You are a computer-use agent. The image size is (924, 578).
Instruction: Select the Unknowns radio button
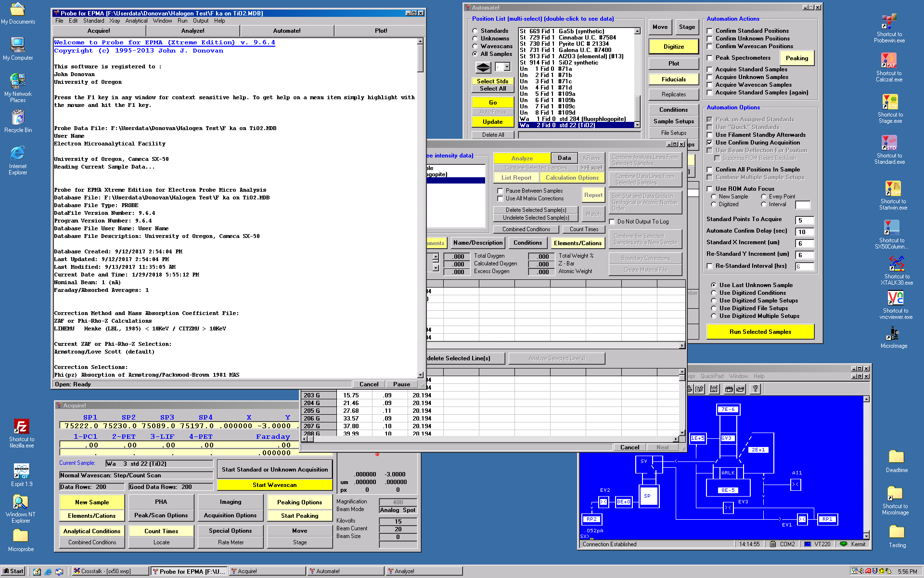click(x=475, y=39)
